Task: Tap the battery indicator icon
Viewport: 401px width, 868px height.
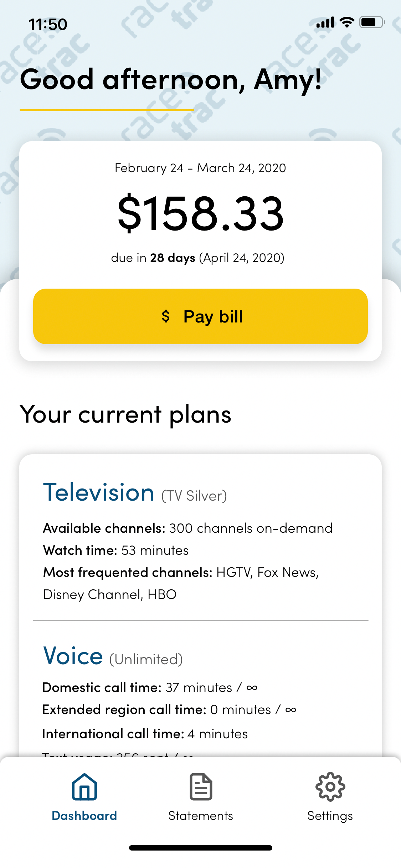Action: tap(372, 22)
